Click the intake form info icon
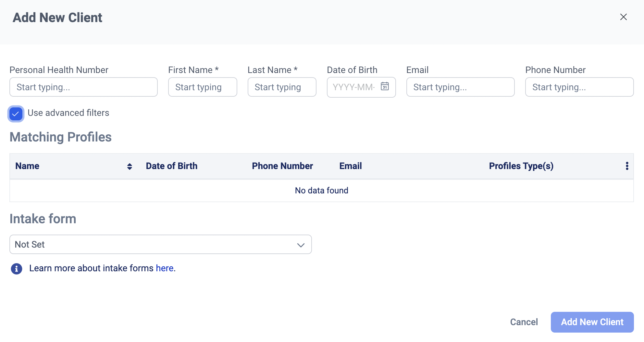The width and height of the screenshot is (644, 342). [17, 269]
